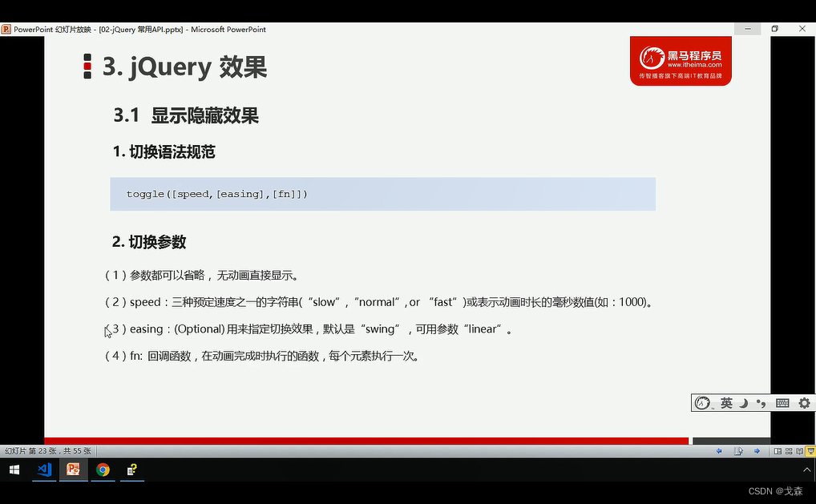This screenshot has height=504, width=816.
Task: Open the slideshow options menu icon
Action: pyautogui.click(x=738, y=451)
